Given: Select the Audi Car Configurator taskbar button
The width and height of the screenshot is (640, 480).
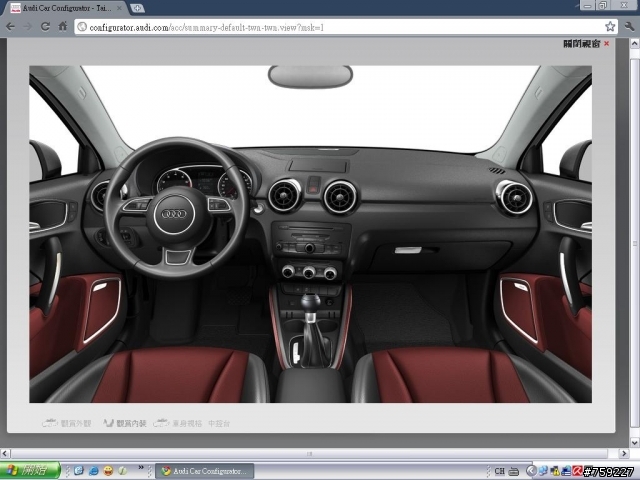Looking at the screenshot, I should tap(205, 471).
